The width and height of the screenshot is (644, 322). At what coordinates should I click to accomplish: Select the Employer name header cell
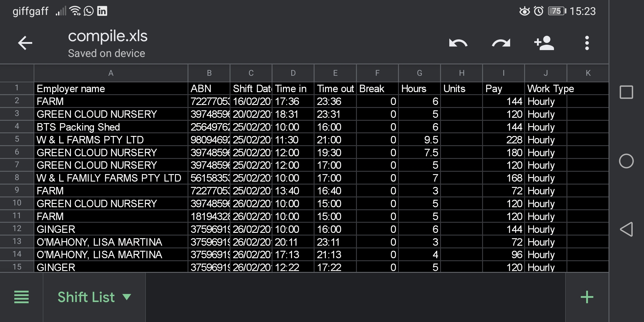click(x=111, y=89)
